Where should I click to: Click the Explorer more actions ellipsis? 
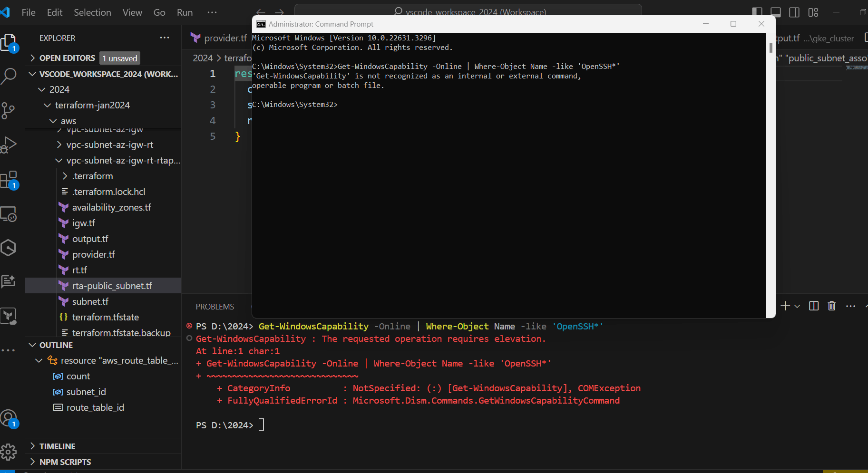(x=165, y=38)
